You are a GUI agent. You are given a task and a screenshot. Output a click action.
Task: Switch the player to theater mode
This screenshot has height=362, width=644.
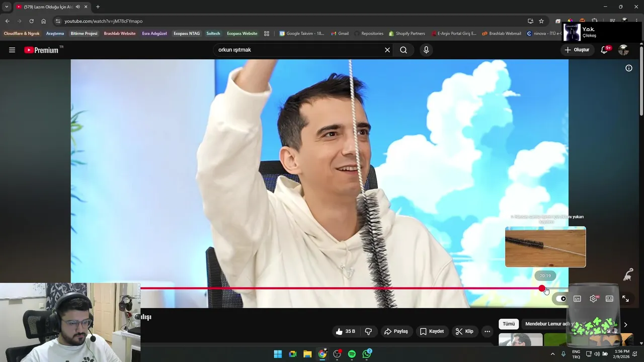tap(609, 299)
